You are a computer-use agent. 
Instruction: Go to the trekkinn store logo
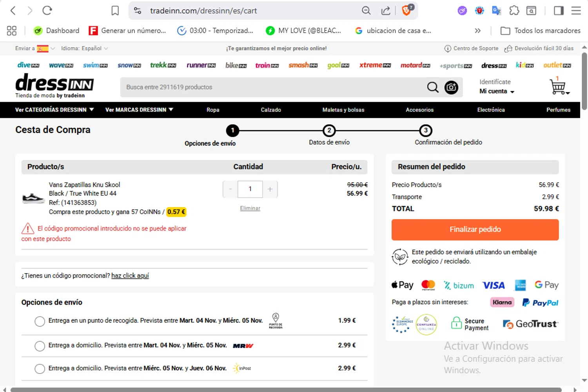[x=163, y=65]
